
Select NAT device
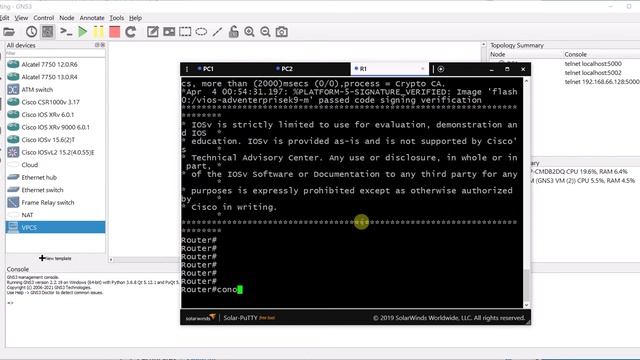pyautogui.click(x=55, y=215)
